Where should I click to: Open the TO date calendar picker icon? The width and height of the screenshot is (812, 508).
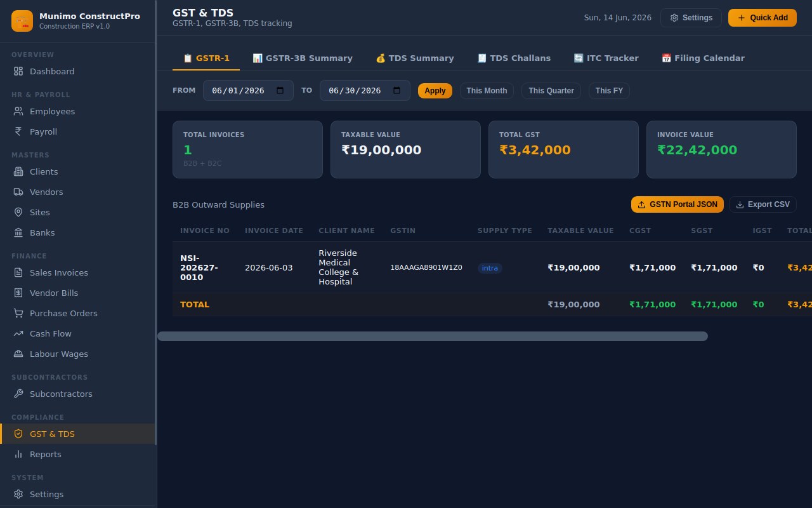pos(397,90)
